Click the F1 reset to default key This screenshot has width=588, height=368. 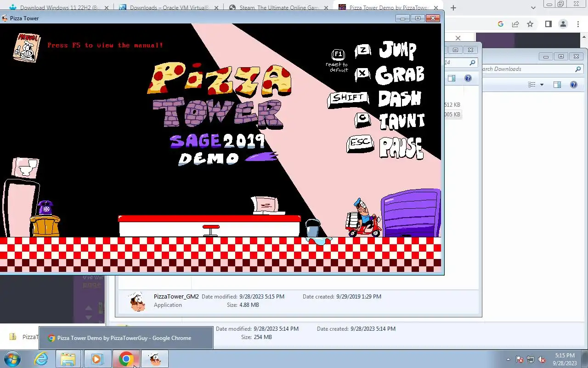[338, 54]
